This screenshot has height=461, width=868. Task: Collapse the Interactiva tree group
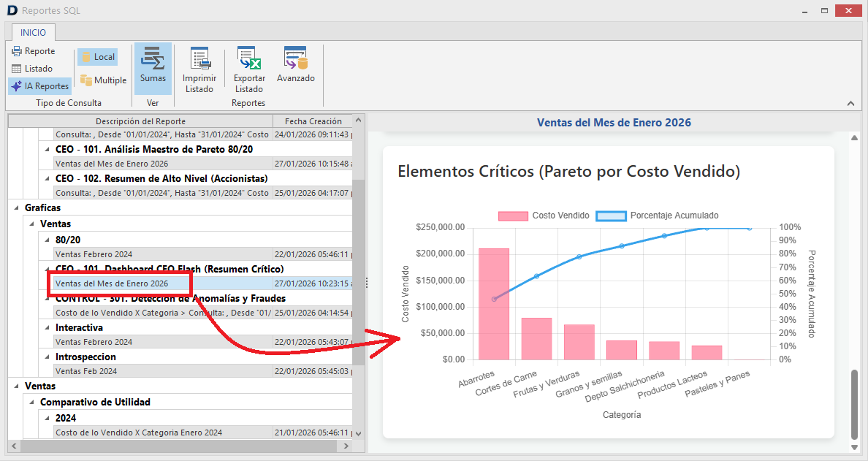[x=47, y=327]
